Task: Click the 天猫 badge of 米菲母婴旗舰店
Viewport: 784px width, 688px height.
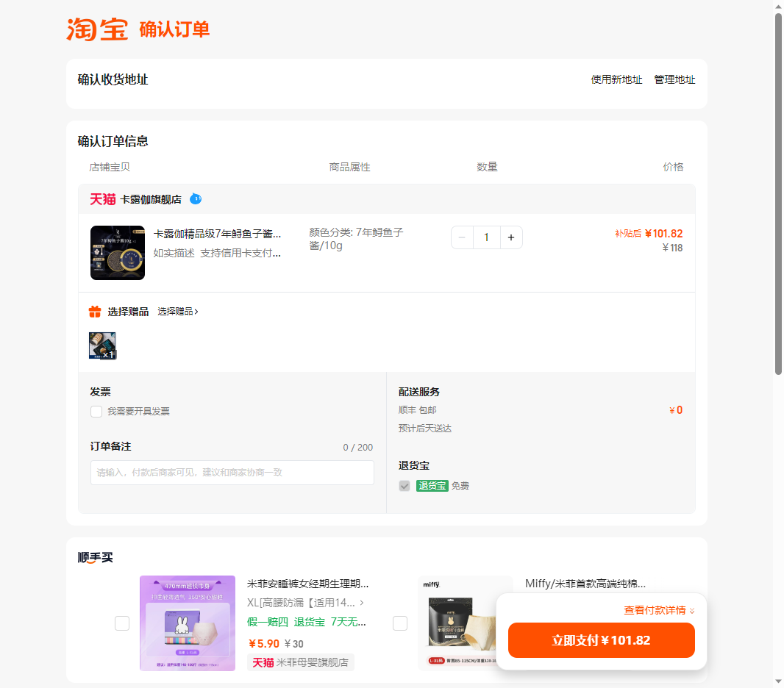Action: pyautogui.click(x=263, y=662)
